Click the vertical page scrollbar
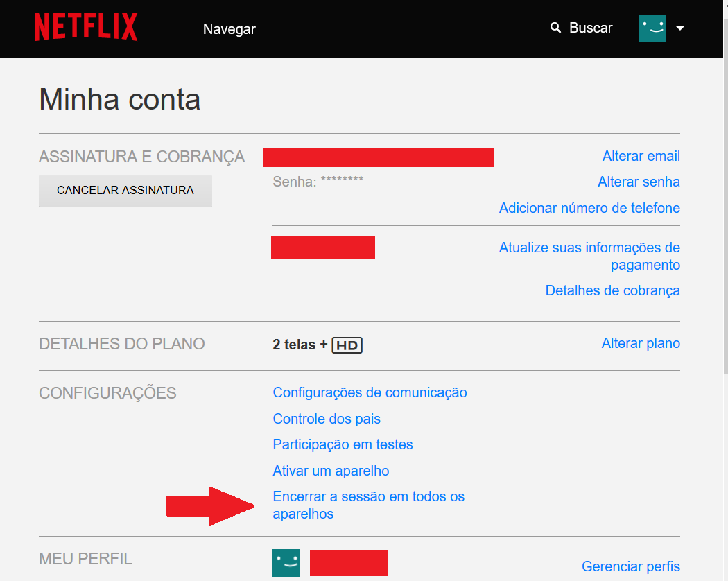The height and width of the screenshot is (581, 728). pyautogui.click(x=726, y=195)
